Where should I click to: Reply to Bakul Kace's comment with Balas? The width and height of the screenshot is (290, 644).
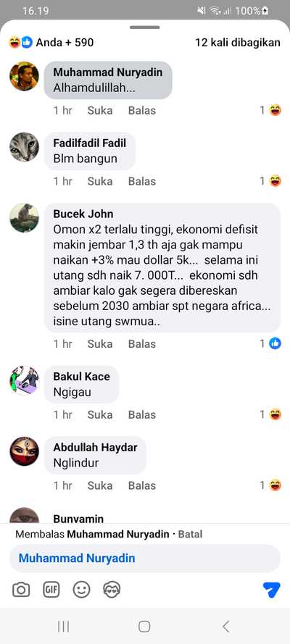point(142,415)
